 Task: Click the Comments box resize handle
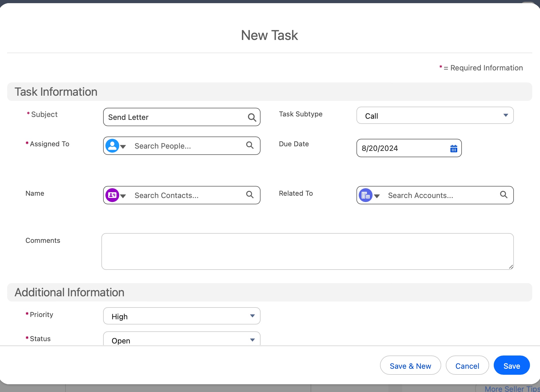pos(511,267)
